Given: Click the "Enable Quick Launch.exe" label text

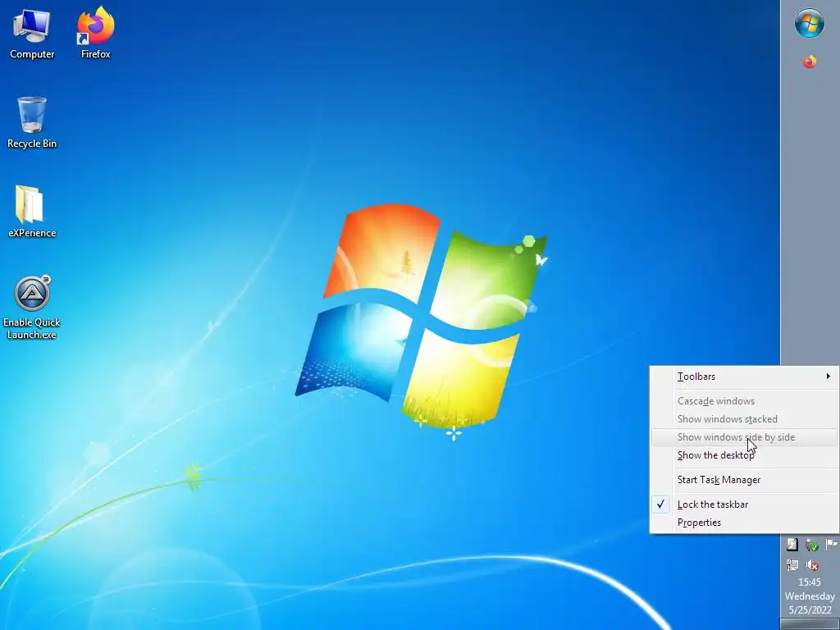Looking at the screenshot, I should (32, 328).
